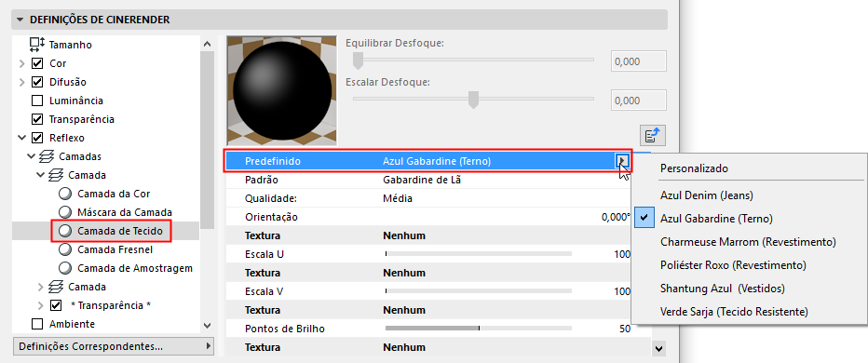
Task: Click the Escala V slider
Action: point(479,291)
